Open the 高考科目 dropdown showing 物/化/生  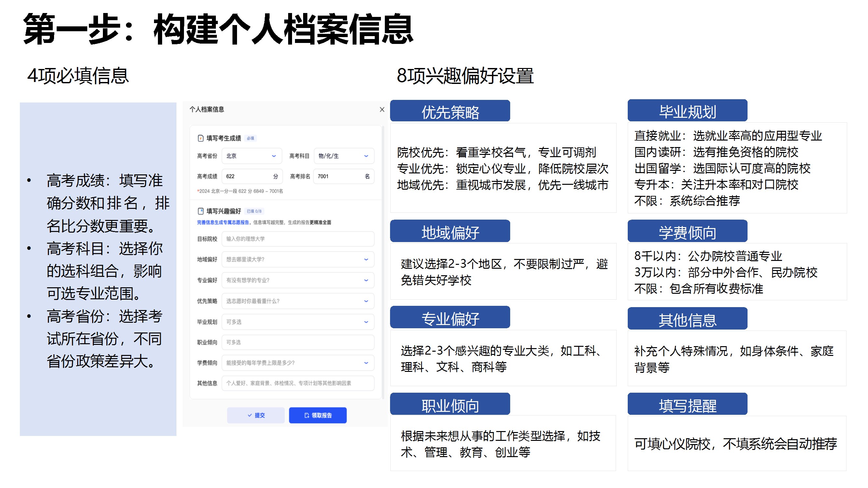pyautogui.click(x=344, y=156)
